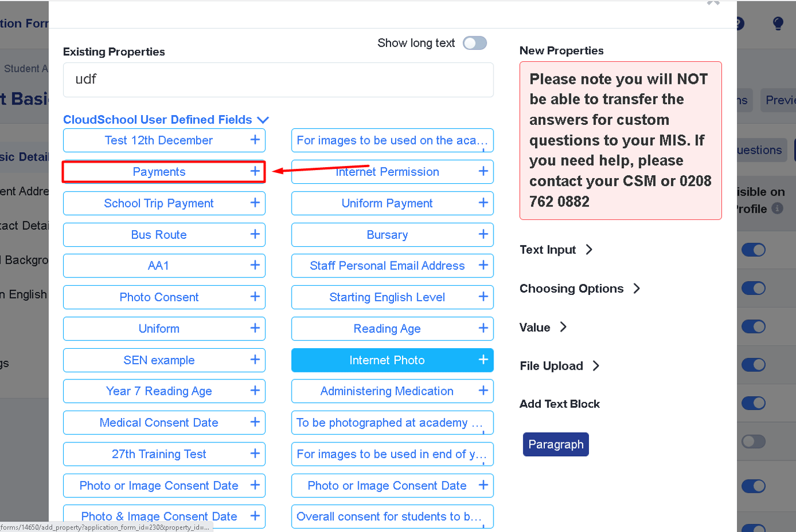Click the plus icon on Uniform Payment
This screenshot has height=532, width=796.
tap(484, 203)
